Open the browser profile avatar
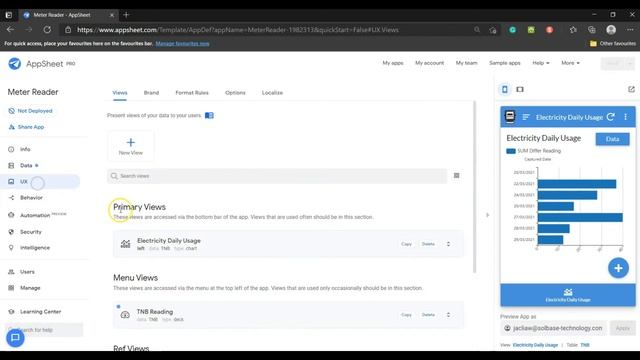The height and width of the screenshot is (360, 640). pyautogui.click(x=611, y=30)
